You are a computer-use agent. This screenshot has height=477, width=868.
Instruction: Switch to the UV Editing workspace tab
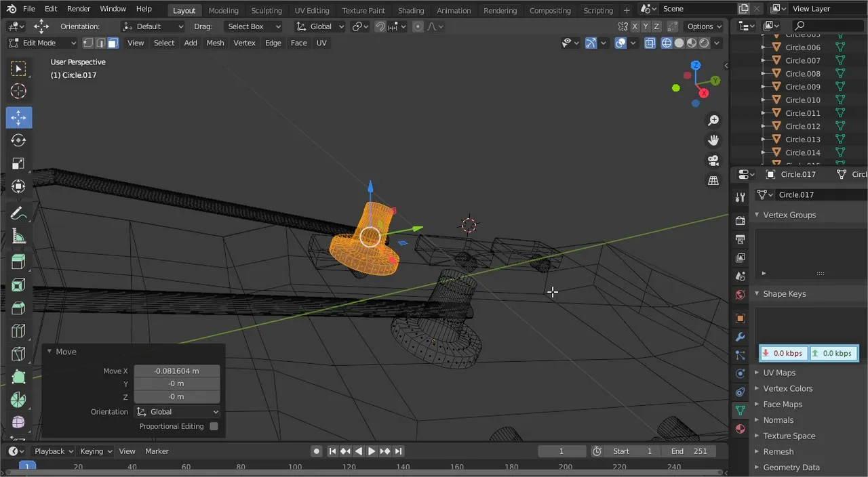point(312,10)
